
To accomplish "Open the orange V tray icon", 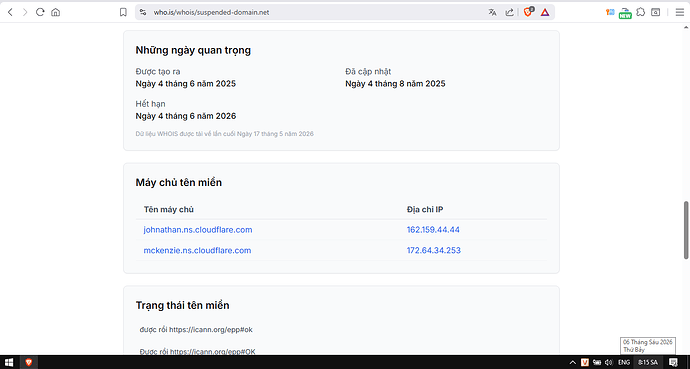I will coord(585,362).
